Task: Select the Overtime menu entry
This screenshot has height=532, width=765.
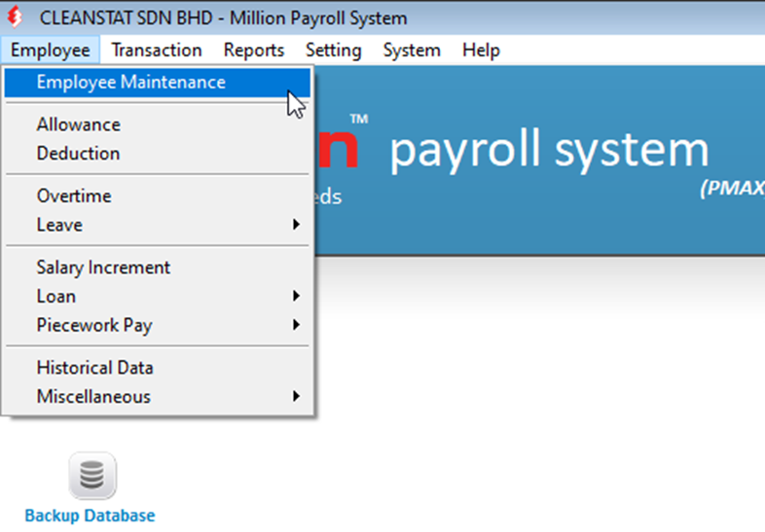Action: pyautogui.click(x=157, y=196)
